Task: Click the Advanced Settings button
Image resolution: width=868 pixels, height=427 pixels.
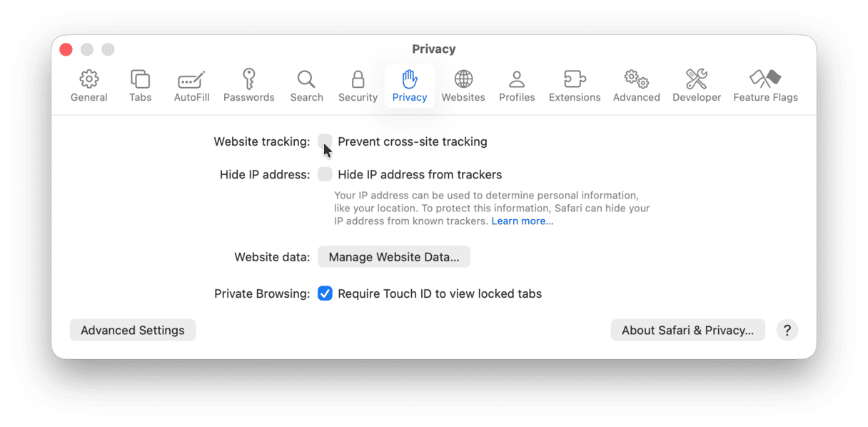Action: coord(133,330)
